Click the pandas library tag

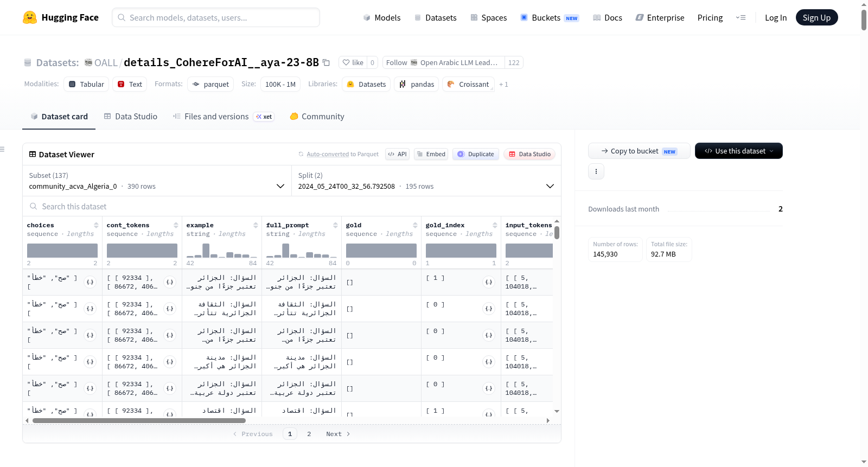[x=416, y=84]
